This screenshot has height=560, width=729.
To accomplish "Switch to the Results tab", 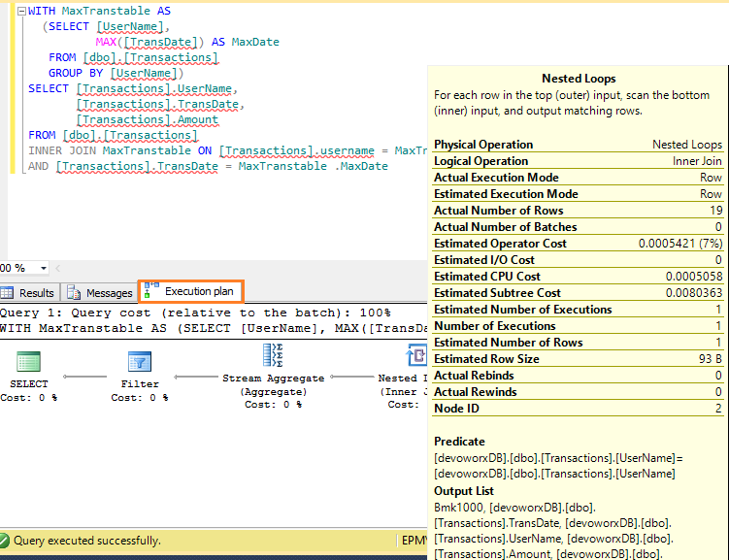I will tap(37, 292).
